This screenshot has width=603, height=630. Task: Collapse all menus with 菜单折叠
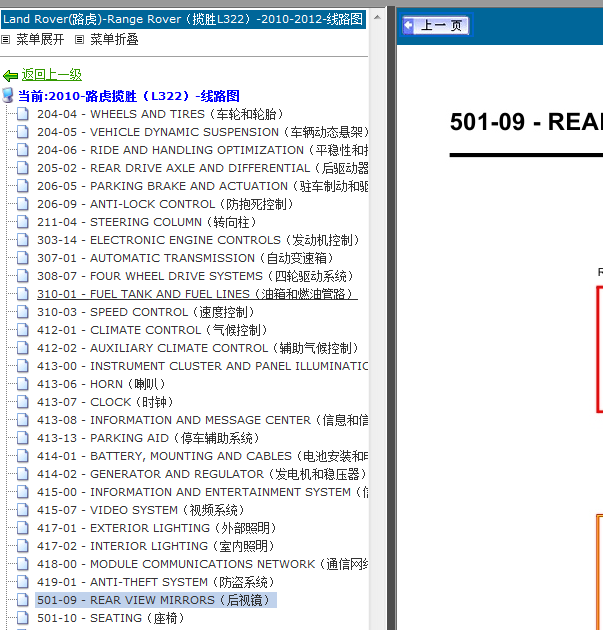click(114, 39)
